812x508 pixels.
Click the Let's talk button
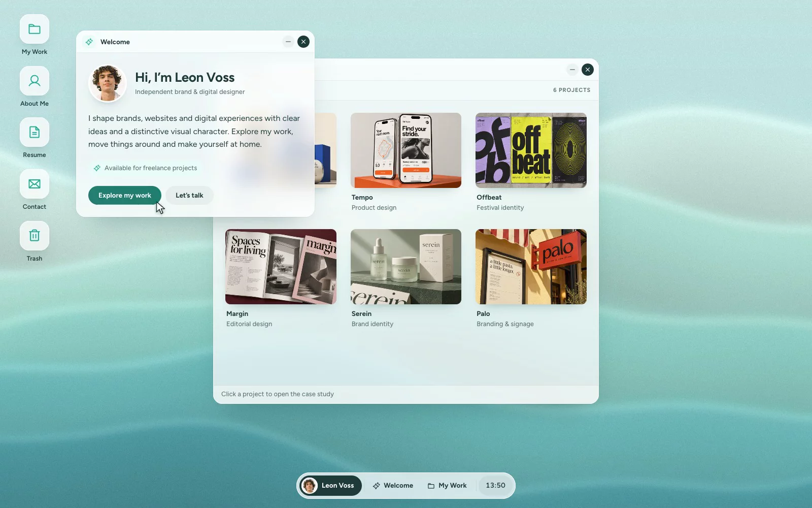point(189,195)
